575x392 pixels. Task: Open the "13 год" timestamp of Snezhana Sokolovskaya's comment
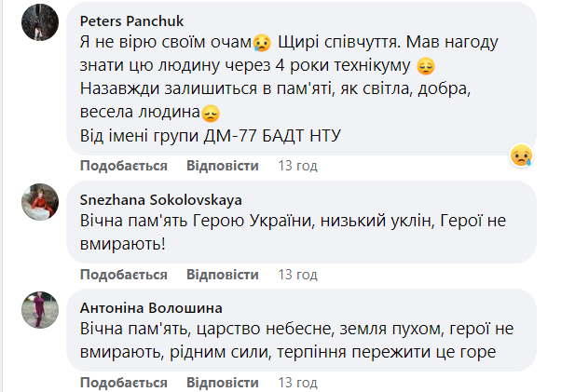click(298, 275)
